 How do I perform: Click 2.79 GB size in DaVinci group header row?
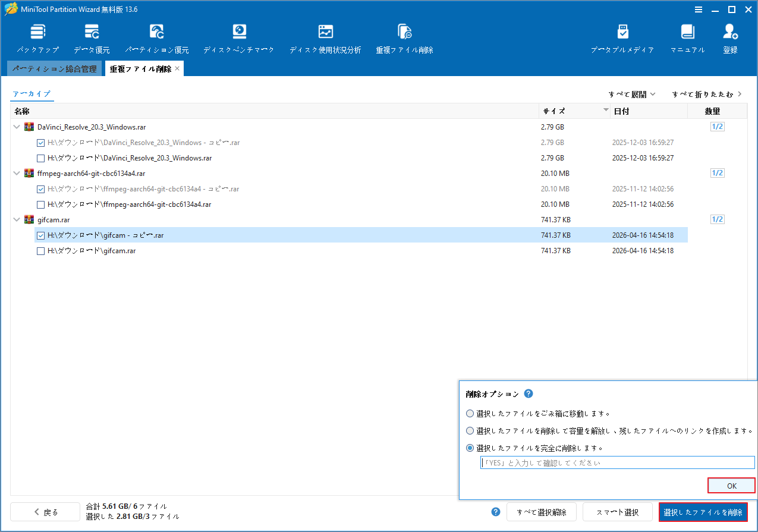(x=553, y=127)
